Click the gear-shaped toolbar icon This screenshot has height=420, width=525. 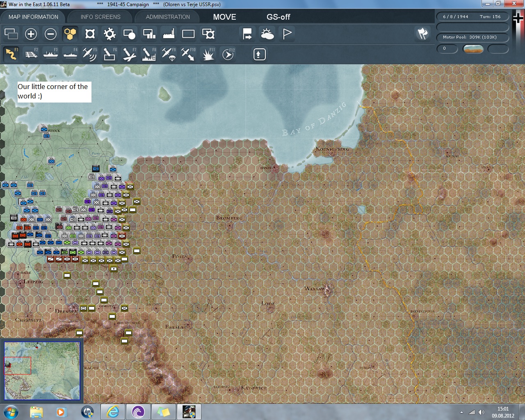click(110, 34)
